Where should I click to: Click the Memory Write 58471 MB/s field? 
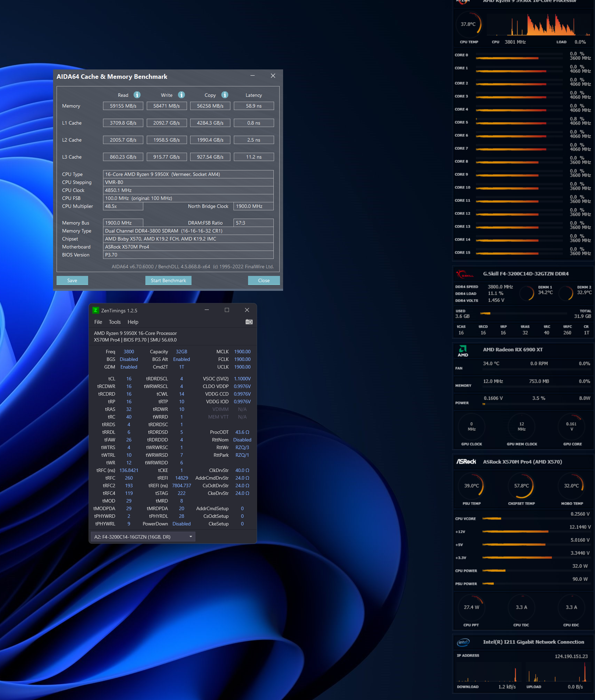point(167,106)
